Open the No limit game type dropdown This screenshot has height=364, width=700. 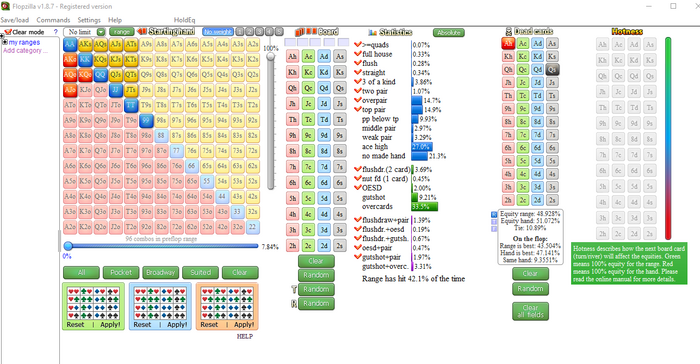coord(101,32)
